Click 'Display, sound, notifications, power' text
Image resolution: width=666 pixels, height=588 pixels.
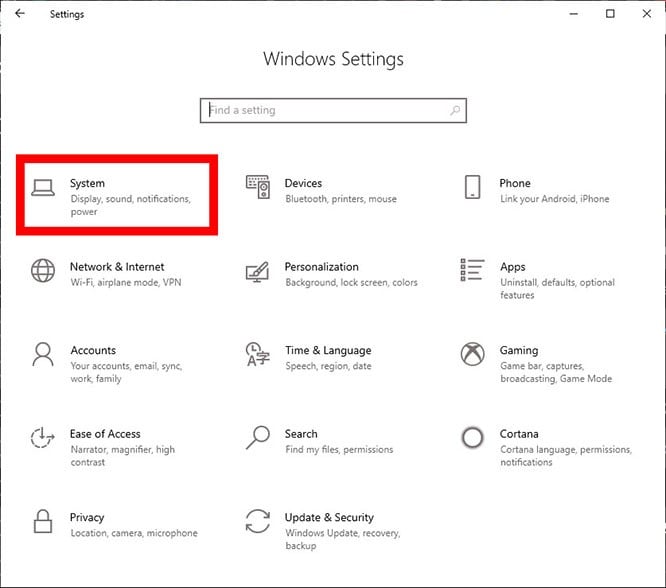coord(131,205)
